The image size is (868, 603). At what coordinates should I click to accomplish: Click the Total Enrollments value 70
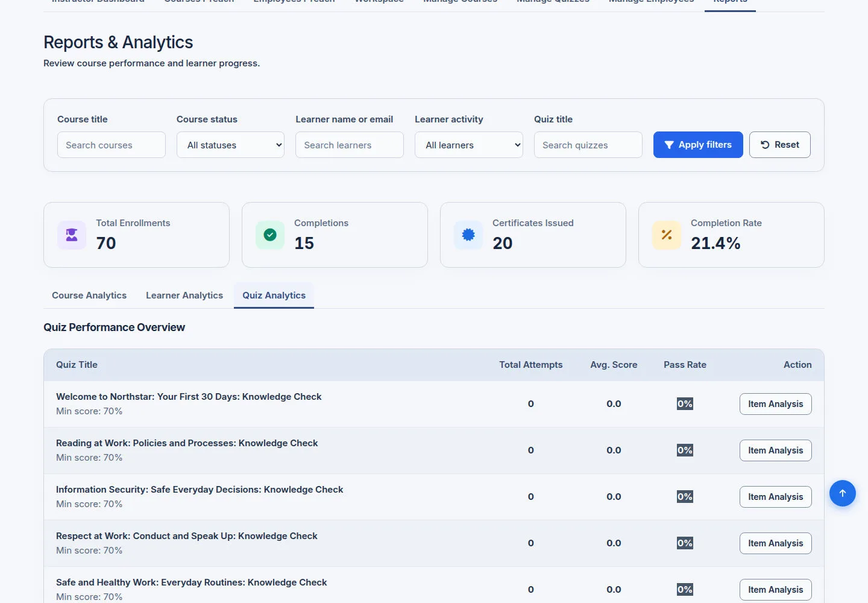coord(106,243)
